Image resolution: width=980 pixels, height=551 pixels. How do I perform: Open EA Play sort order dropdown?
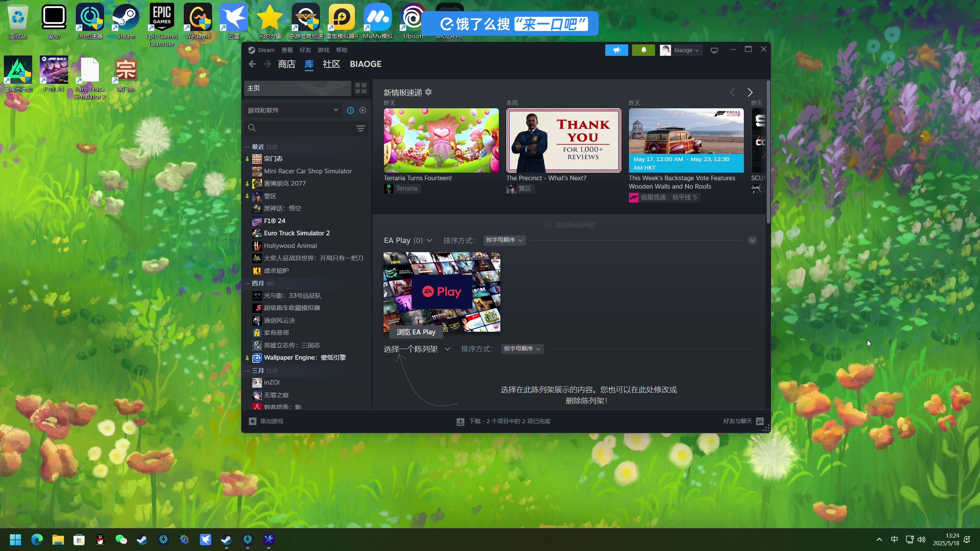click(x=504, y=240)
